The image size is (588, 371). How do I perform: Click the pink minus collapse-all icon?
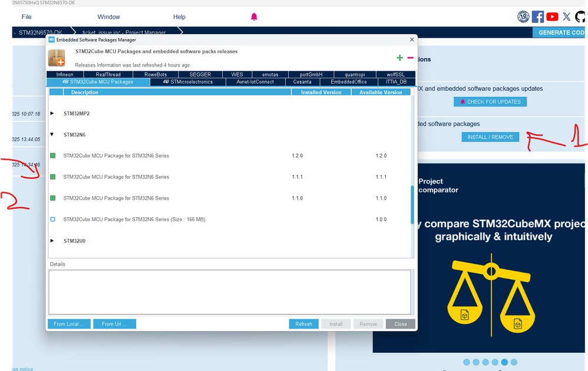(x=410, y=58)
